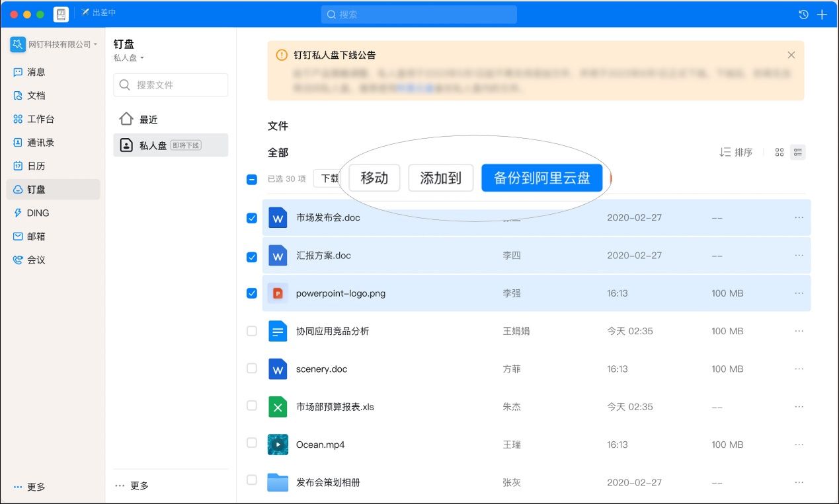Click 更多 at the bottom of the main sidebar
The image size is (839, 504).
point(30,487)
